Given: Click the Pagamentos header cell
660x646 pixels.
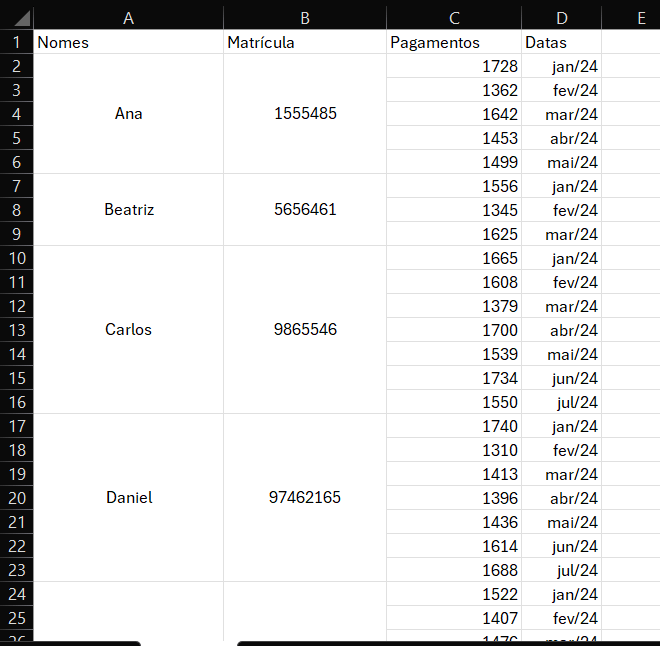Looking at the screenshot, I should click(x=454, y=42).
